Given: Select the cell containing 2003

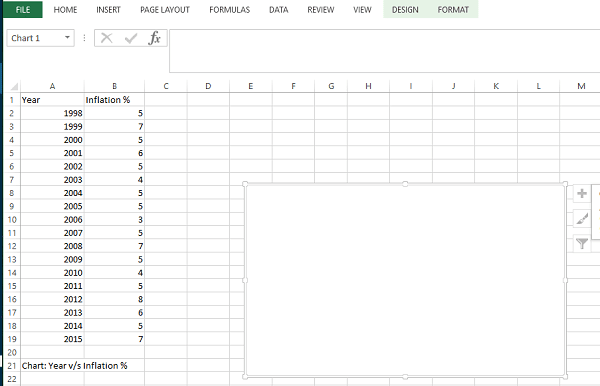Looking at the screenshot, I should 52,180.
